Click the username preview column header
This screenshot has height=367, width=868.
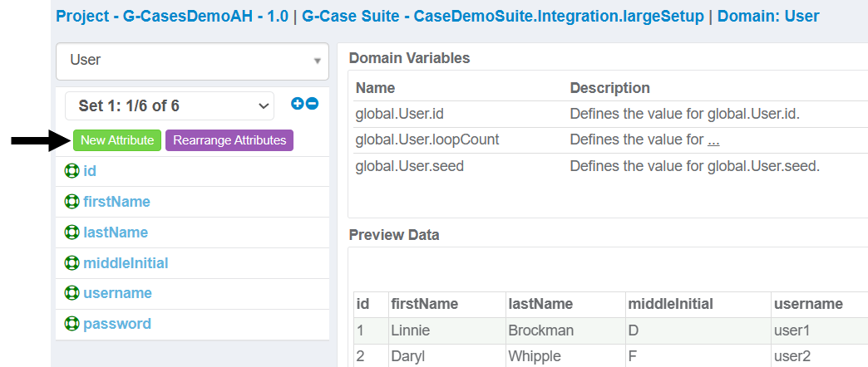[808, 304]
